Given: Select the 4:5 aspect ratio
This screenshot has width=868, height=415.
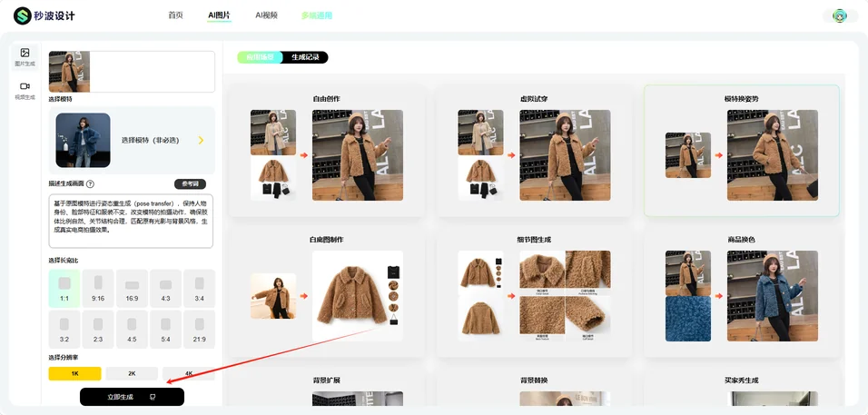Looking at the screenshot, I should (132, 330).
